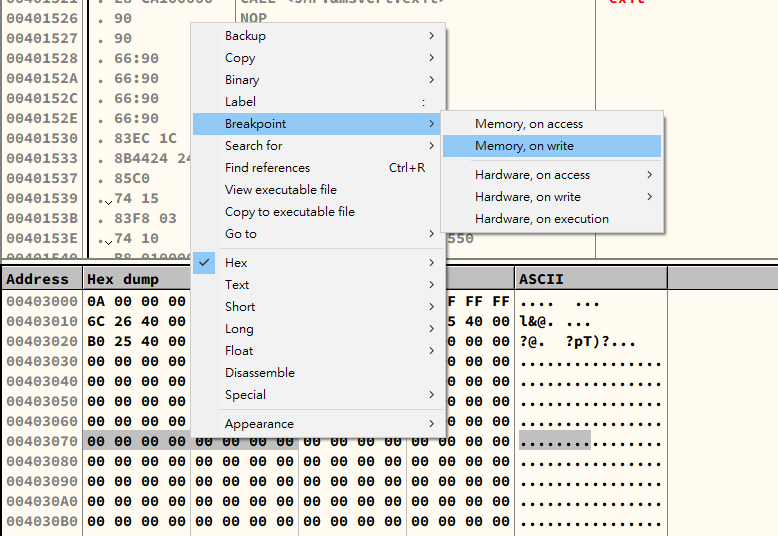This screenshot has height=536, width=778.
Task: Switch dump view to Text format
Action: point(237,285)
